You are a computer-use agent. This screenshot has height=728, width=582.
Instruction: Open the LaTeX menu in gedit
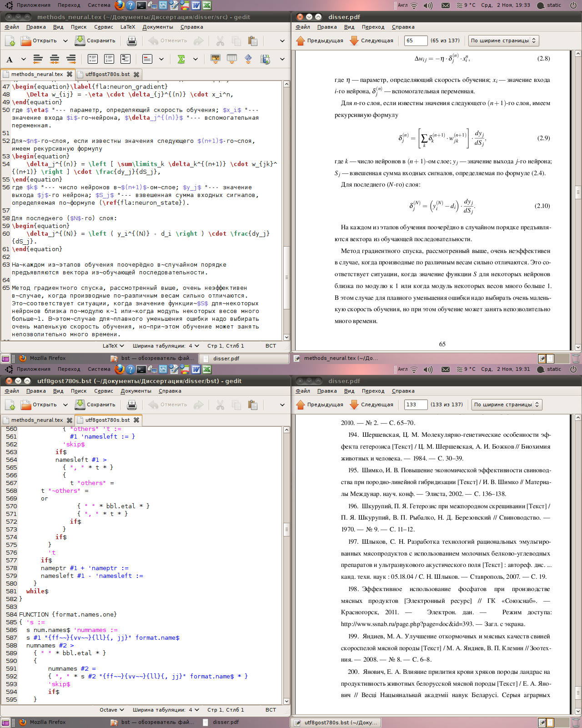pyautogui.click(x=127, y=27)
